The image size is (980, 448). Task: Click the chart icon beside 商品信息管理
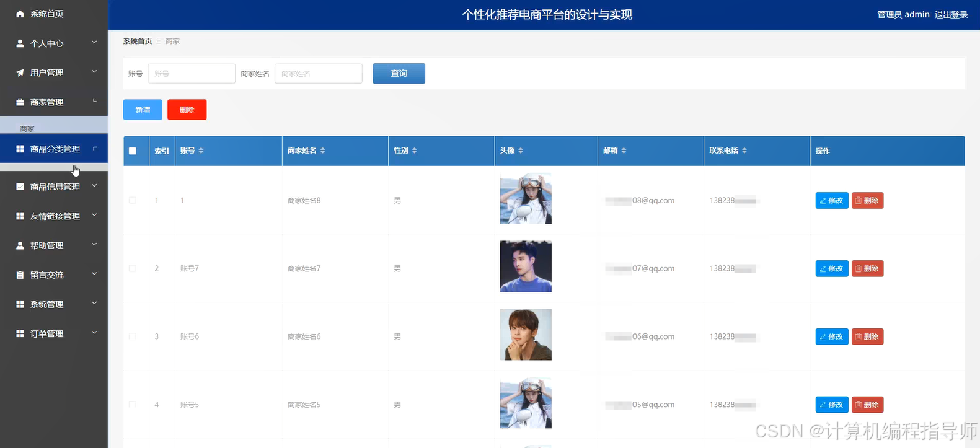pos(20,187)
